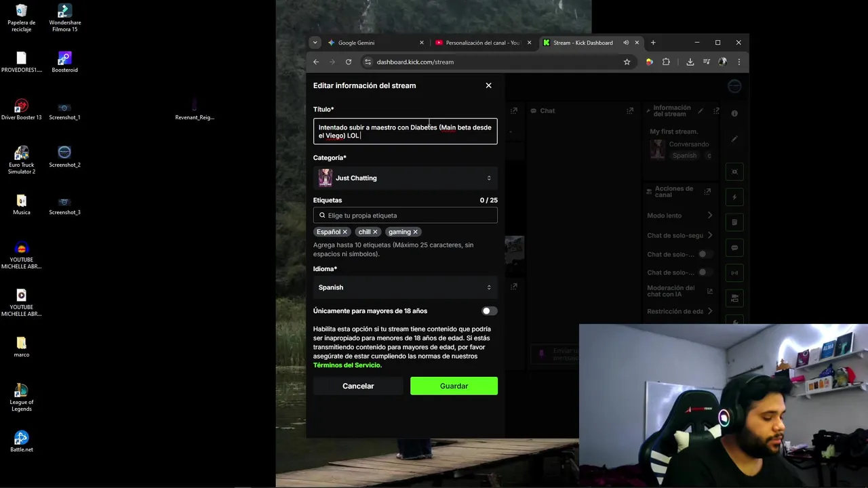This screenshot has height=488, width=868.
Task: Click the document icon in Kick sidebar
Action: pyautogui.click(x=734, y=222)
